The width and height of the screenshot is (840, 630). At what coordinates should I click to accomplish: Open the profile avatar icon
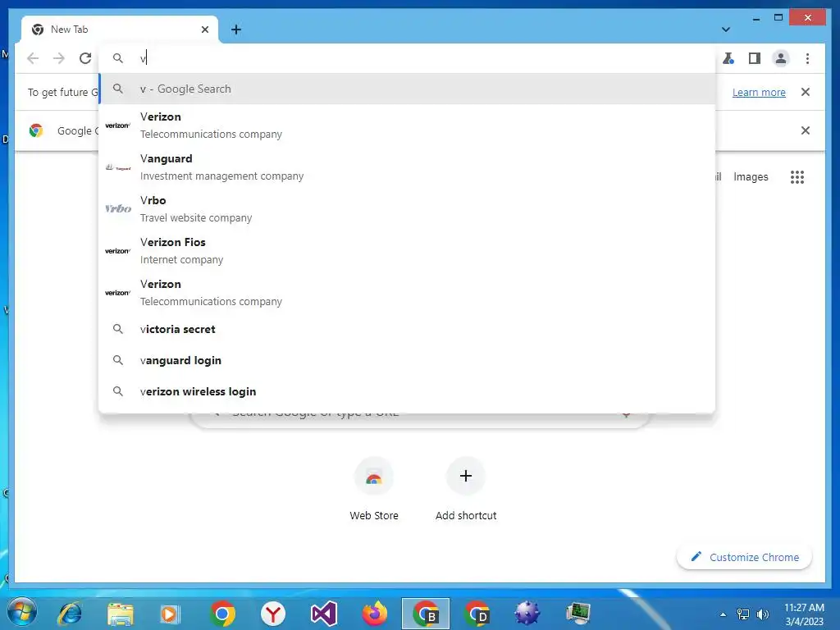(781, 58)
